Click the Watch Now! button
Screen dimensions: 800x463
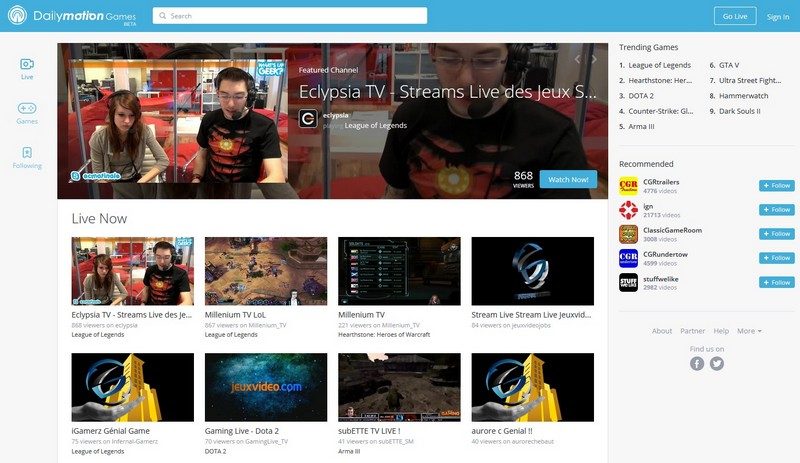[568, 179]
